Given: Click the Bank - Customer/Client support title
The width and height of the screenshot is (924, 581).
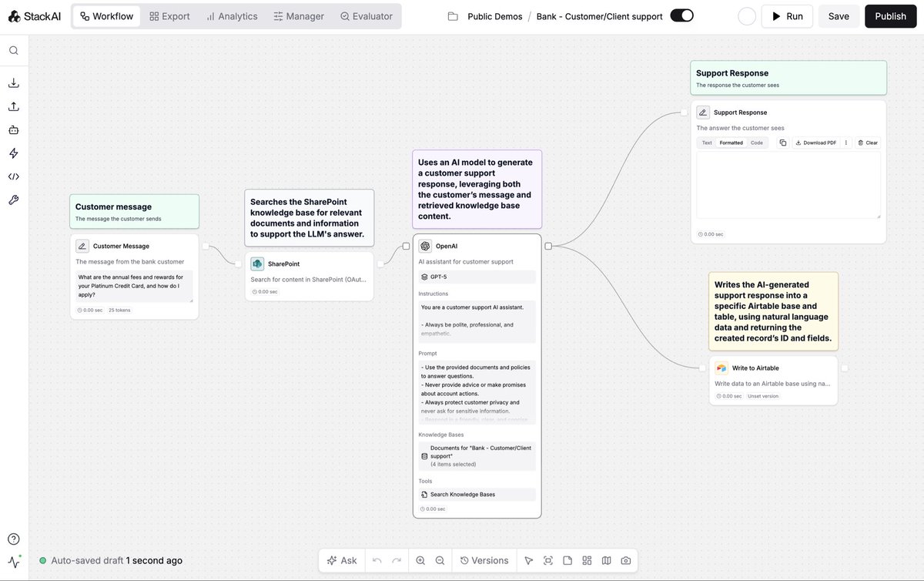Looking at the screenshot, I should 600,16.
